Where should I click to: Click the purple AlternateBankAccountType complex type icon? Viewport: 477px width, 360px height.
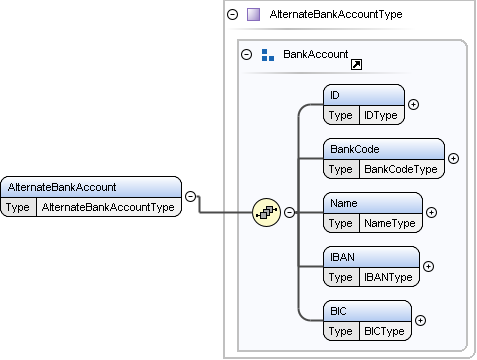[253, 15]
